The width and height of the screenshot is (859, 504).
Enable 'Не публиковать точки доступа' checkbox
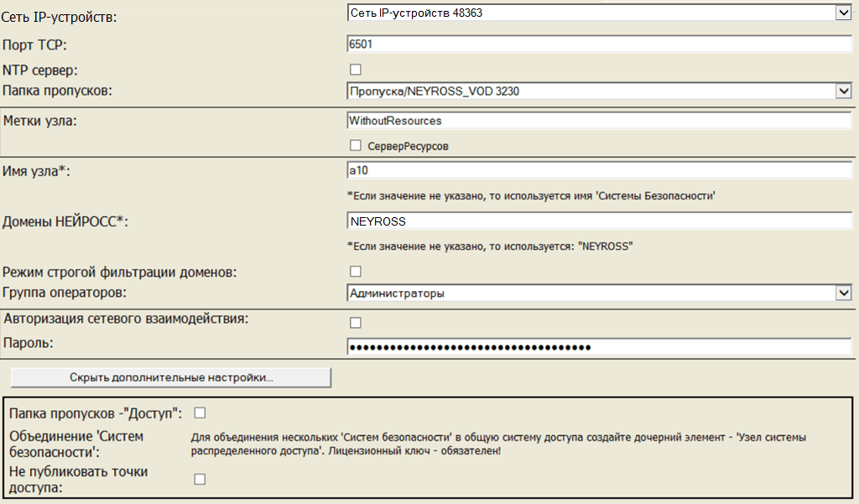coord(200,479)
